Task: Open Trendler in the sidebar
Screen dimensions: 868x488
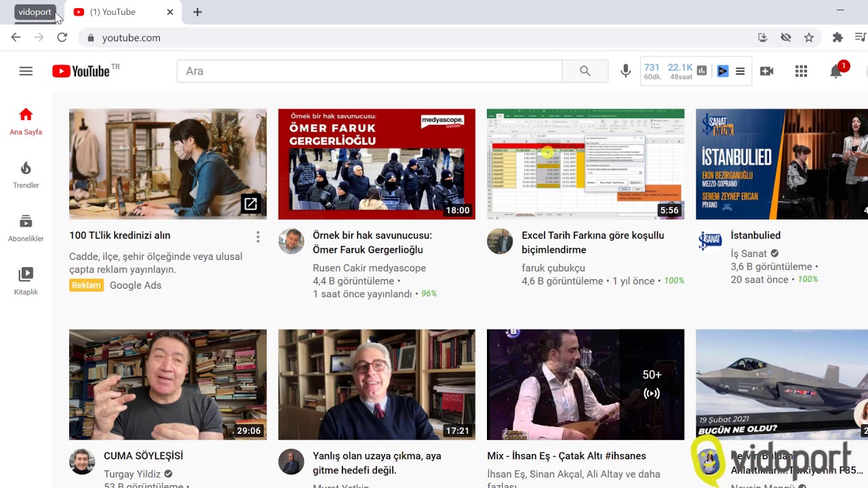Action: click(x=26, y=175)
